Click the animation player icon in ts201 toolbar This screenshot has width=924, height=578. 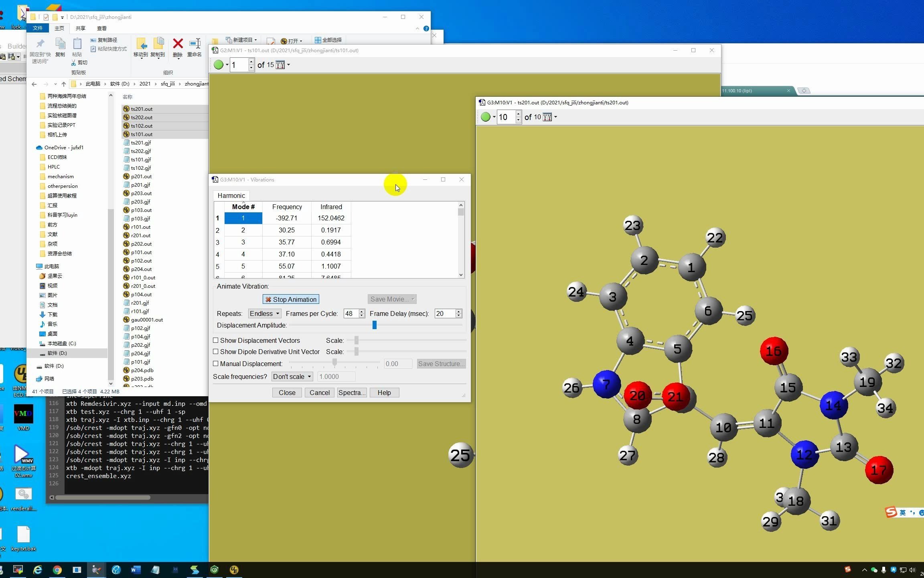(x=547, y=117)
